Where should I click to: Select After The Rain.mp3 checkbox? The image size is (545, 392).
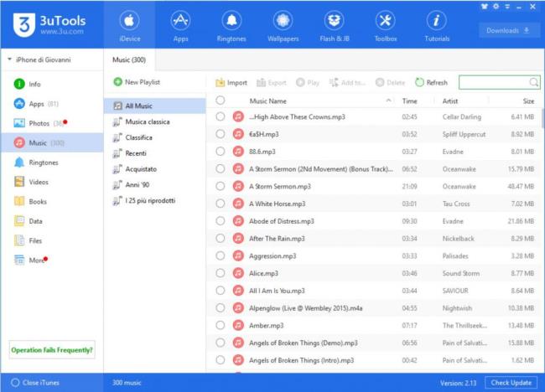click(x=220, y=238)
